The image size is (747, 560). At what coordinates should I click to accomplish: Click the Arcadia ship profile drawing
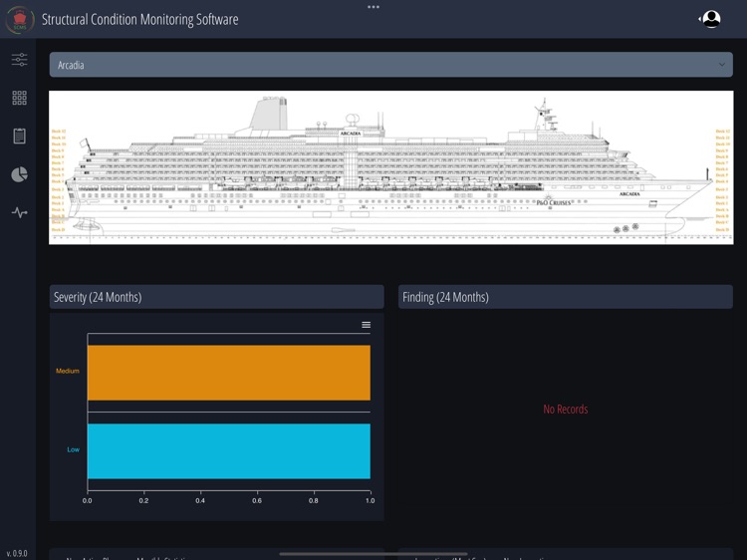(391, 167)
